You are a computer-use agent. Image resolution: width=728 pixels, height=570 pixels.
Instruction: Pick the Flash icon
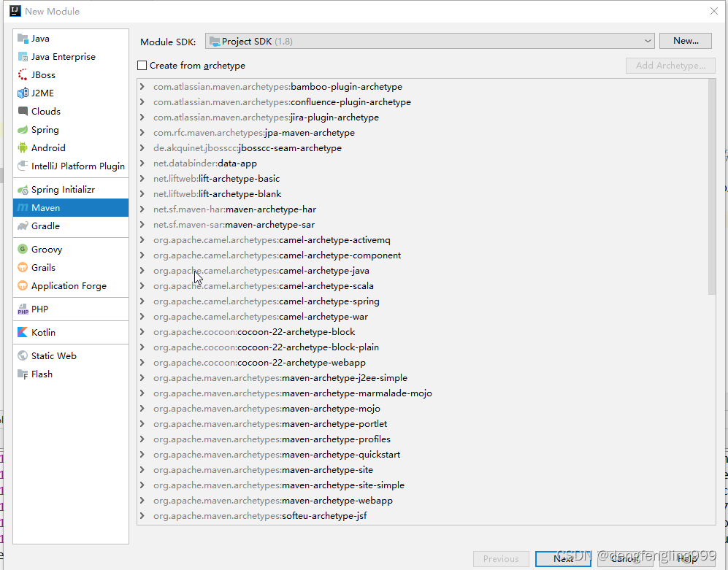pos(23,374)
